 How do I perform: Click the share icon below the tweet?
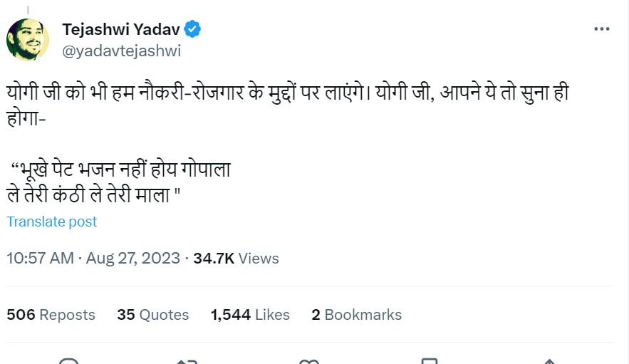coord(549,360)
